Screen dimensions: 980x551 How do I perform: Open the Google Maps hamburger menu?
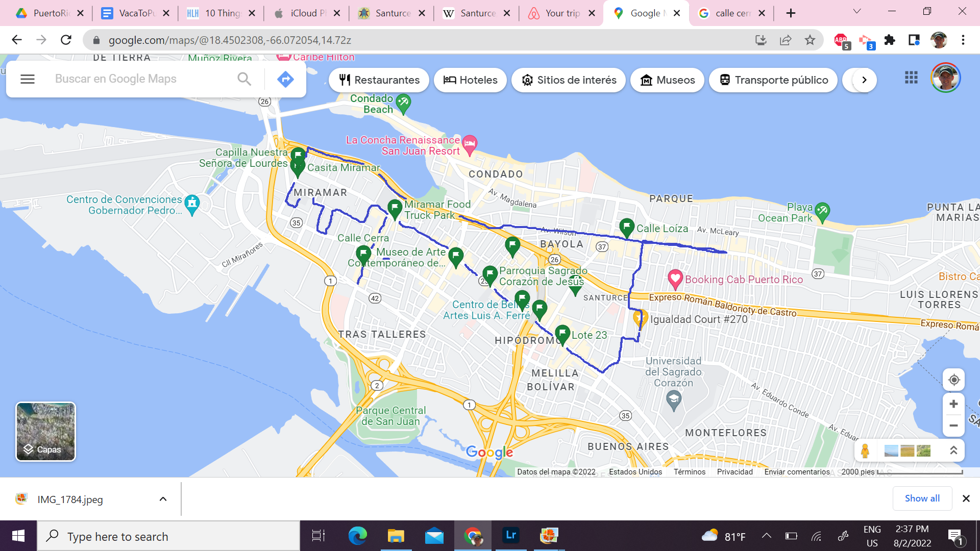click(x=28, y=79)
